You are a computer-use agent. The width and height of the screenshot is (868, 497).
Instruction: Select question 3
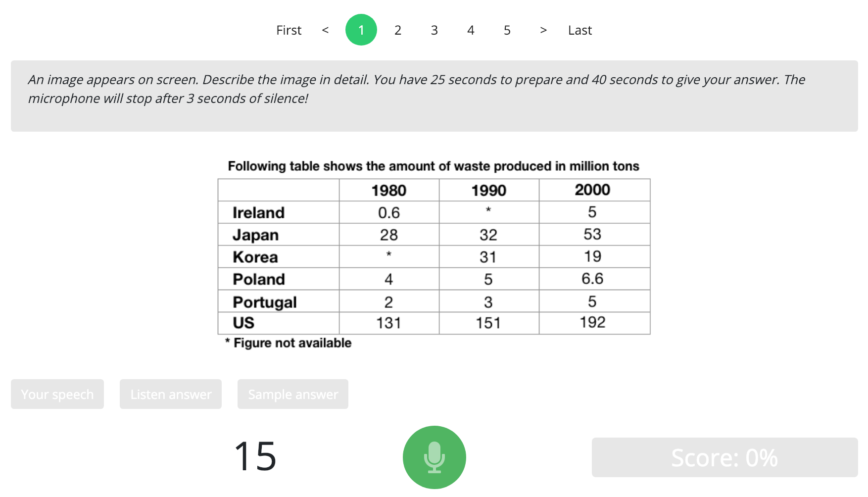coord(434,30)
